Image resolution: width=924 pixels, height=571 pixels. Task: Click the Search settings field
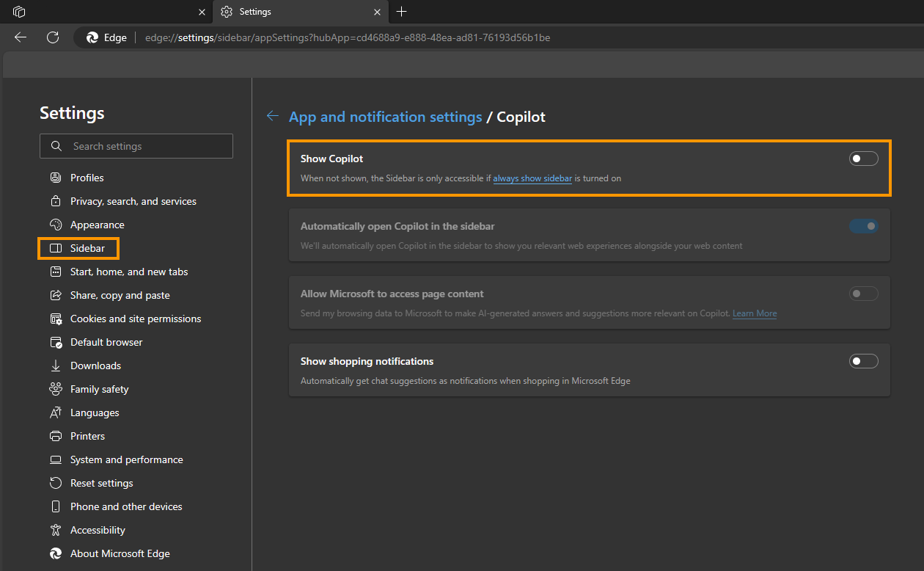(136, 146)
